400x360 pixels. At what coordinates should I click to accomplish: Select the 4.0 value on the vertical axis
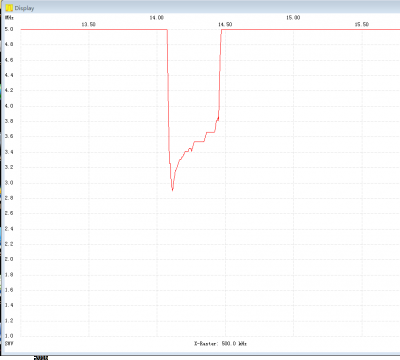click(x=9, y=106)
